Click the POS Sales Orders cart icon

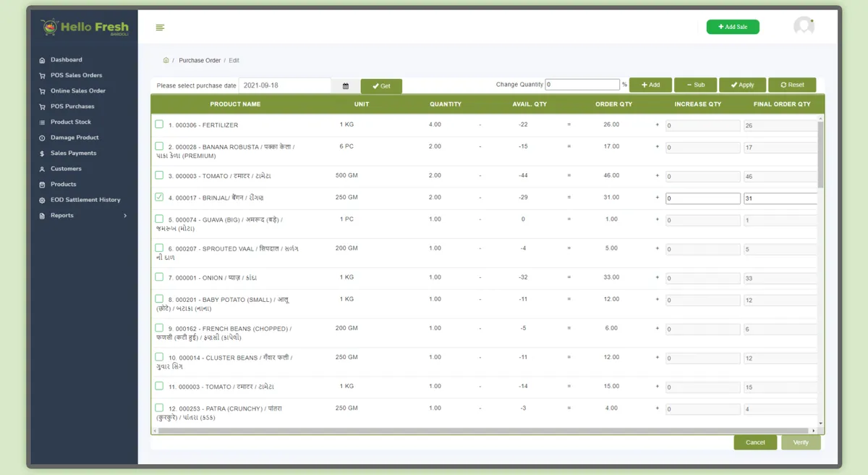[43, 75]
